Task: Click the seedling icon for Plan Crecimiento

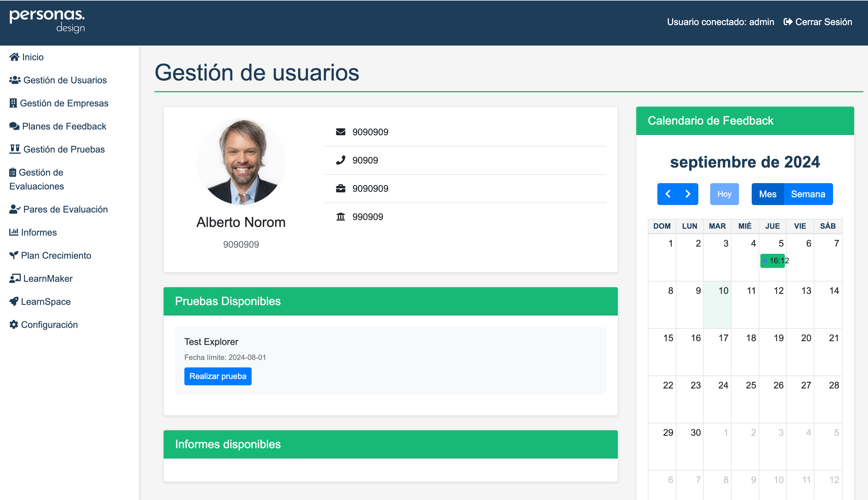Action: [x=13, y=255]
